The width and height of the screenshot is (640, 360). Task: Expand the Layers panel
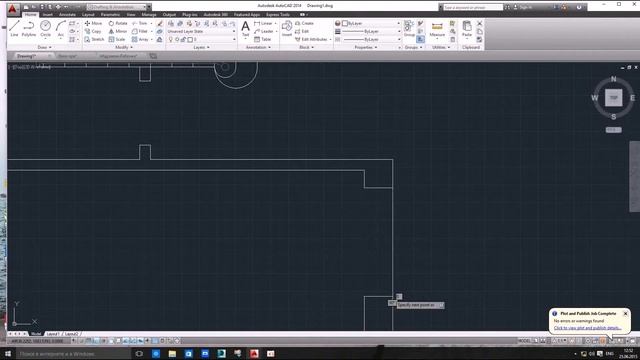tap(201, 47)
